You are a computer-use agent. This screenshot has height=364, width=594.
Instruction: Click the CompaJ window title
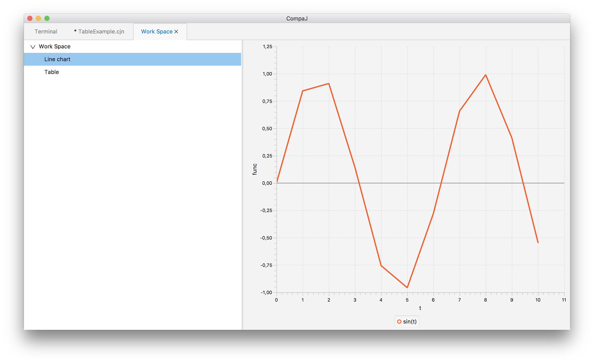coord(297,19)
